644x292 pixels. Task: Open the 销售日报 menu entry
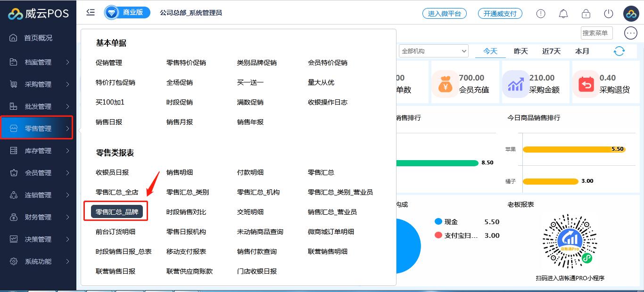109,122
